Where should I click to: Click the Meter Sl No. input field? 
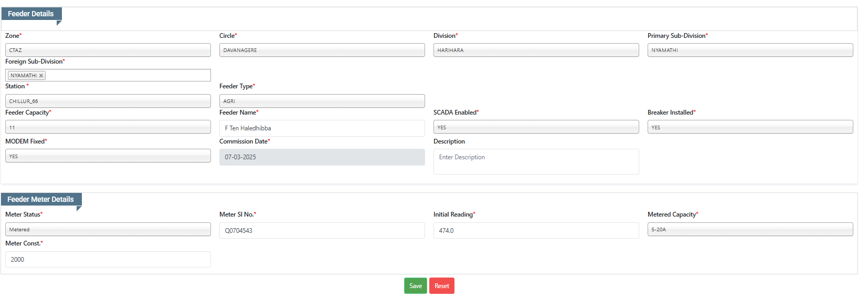point(322,230)
